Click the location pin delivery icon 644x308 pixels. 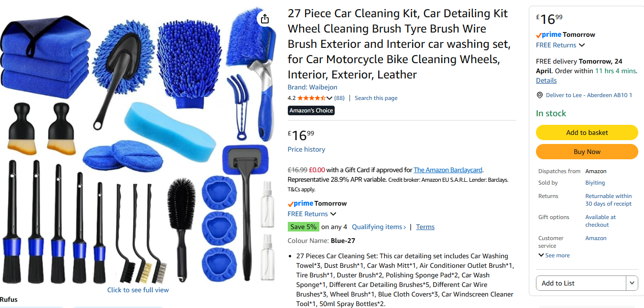pyautogui.click(x=540, y=95)
